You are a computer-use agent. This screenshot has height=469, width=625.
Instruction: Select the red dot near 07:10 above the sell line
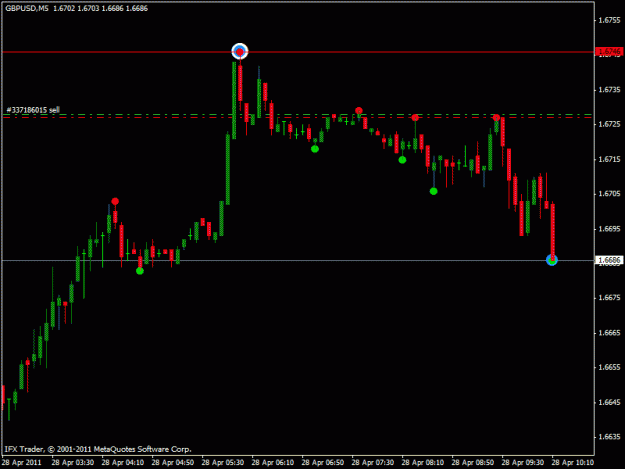[359, 110]
